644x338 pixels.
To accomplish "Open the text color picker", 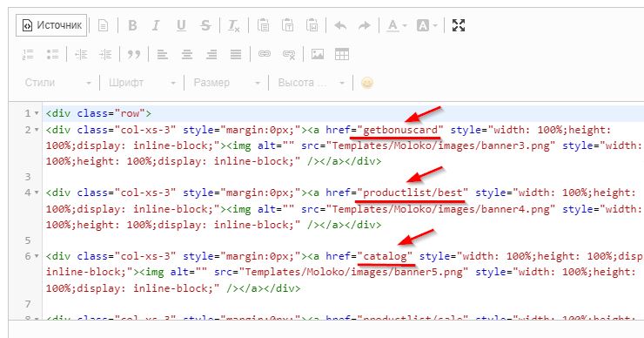I will pos(397,25).
